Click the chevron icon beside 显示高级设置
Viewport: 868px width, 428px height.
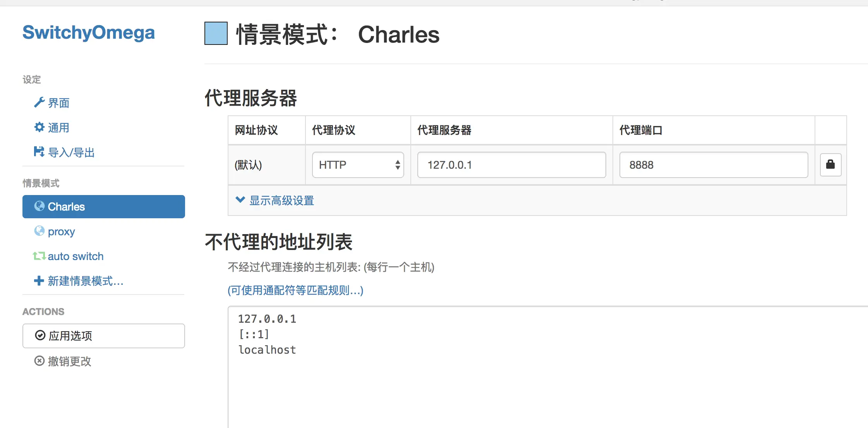point(240,200)
